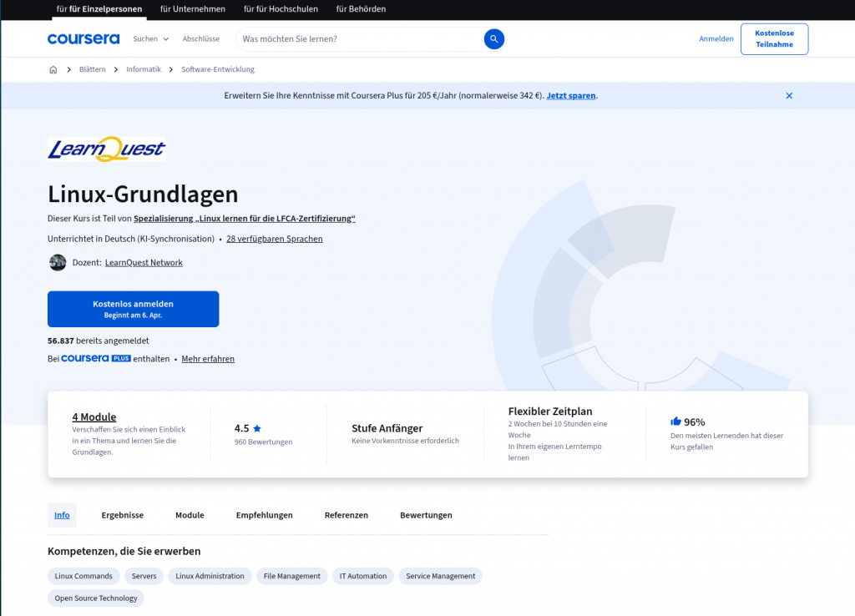The image size is (855, 616).
Task: Click the Linux Commands skill tag
Action: click(83, 576)
